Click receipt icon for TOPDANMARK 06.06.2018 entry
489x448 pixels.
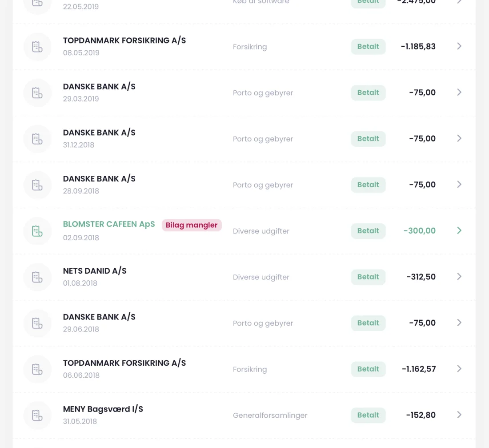37,369
